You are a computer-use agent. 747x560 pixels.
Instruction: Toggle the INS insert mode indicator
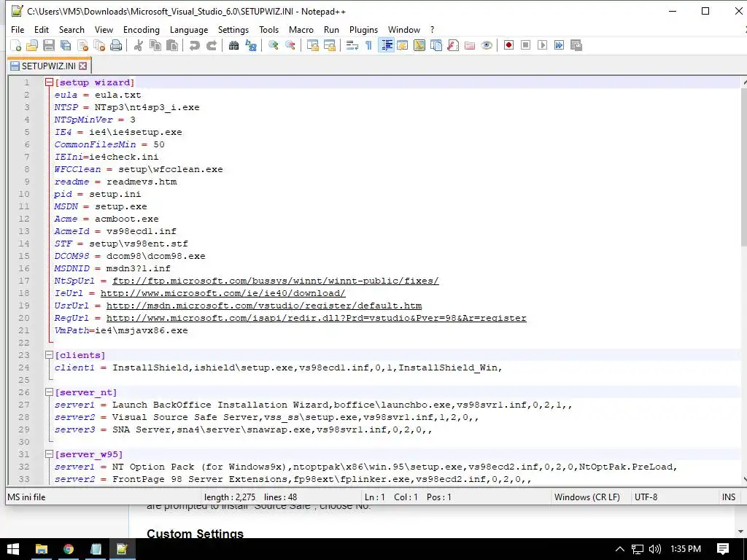click(x=729, y=497)
